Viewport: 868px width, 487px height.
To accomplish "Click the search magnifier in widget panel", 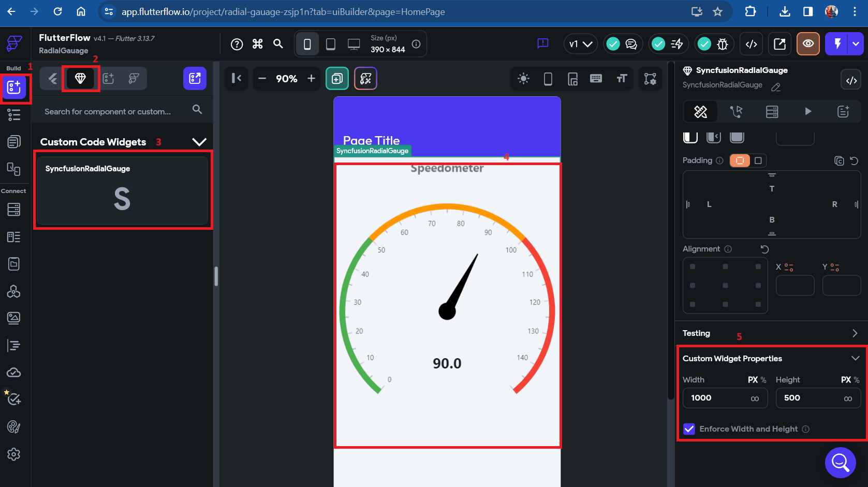I will 197,109.
